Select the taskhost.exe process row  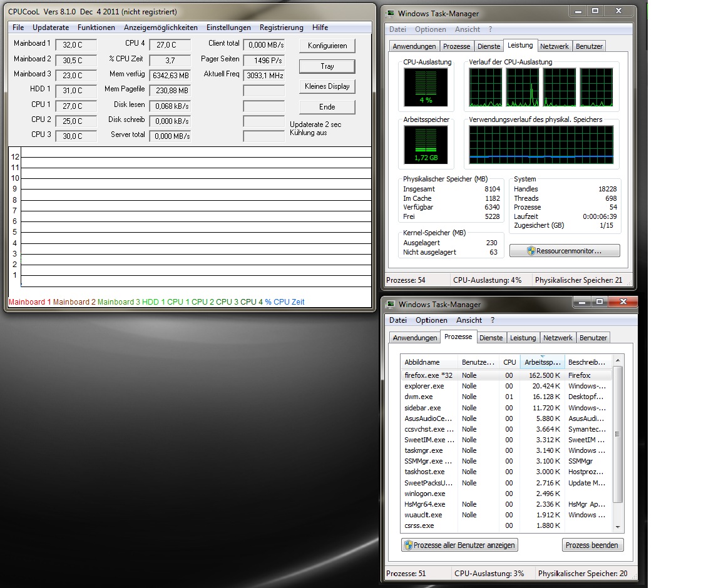(506, 472)
